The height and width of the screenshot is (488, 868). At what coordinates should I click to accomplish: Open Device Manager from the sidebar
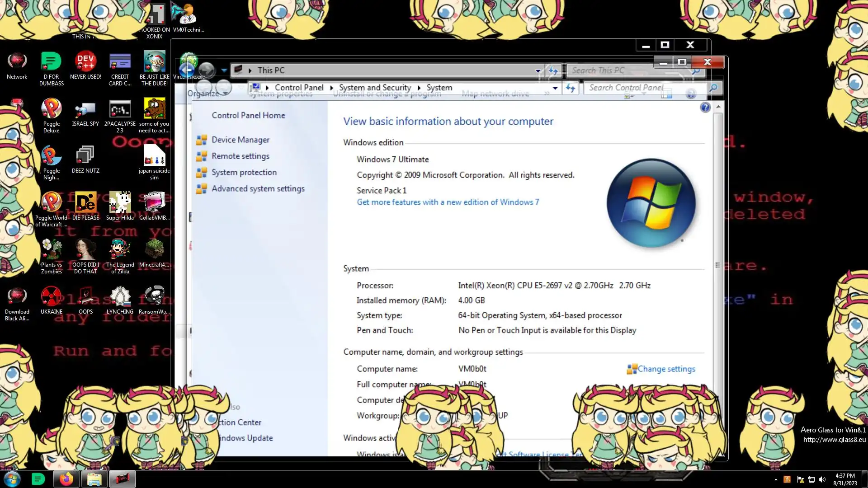coord(240,140)
